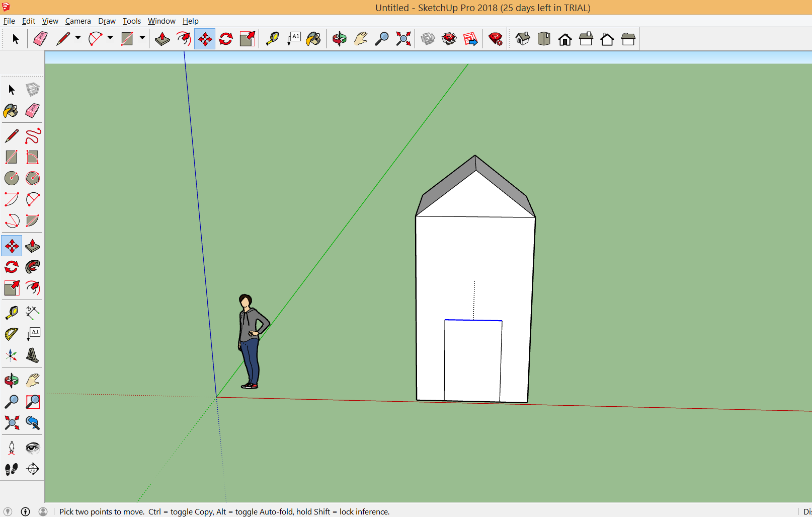
Task: Select the Push/Pull tool
Action: point(32,246)
